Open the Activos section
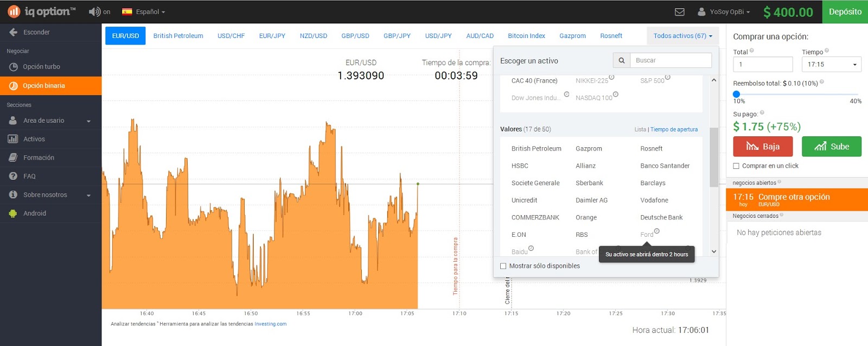 [x=50, y=139]
